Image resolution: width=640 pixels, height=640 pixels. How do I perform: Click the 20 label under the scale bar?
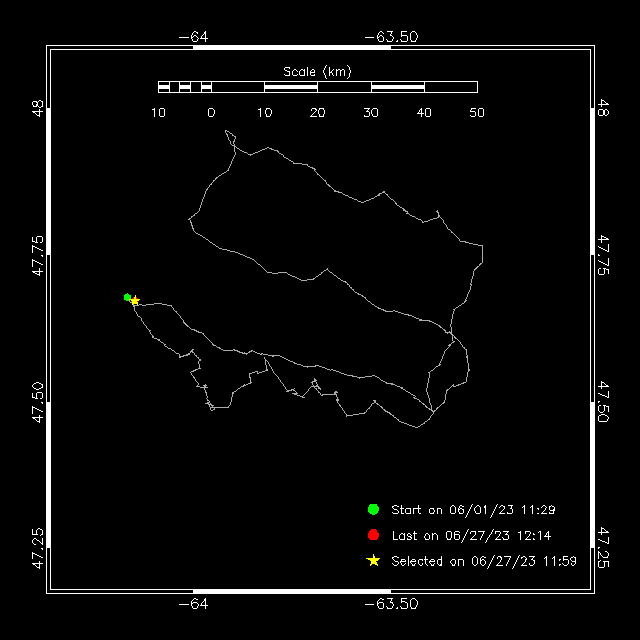317,113
